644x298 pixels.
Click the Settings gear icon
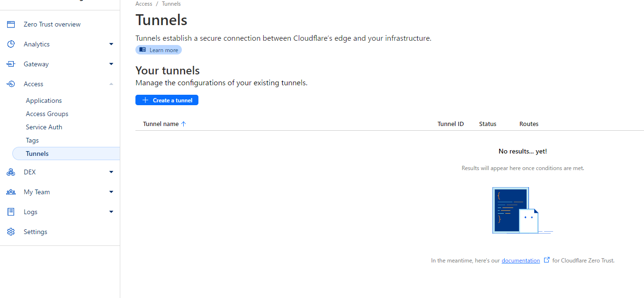[11, 232]
